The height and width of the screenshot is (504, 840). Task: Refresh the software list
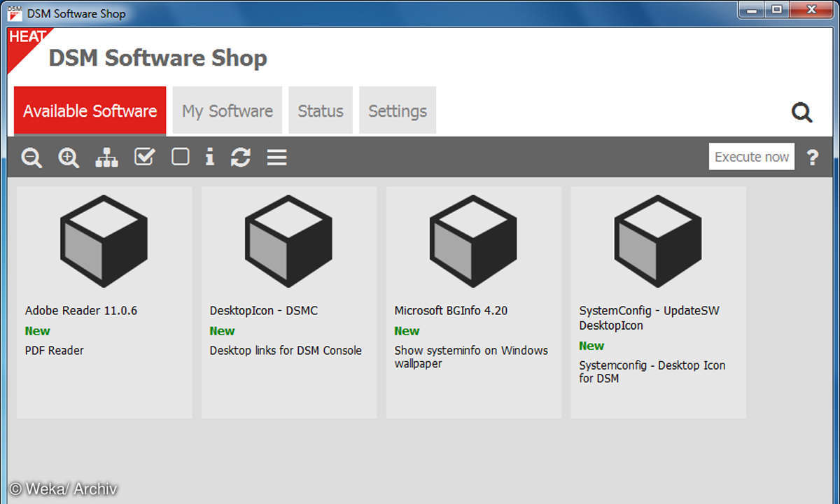click(x=240, y=157)
